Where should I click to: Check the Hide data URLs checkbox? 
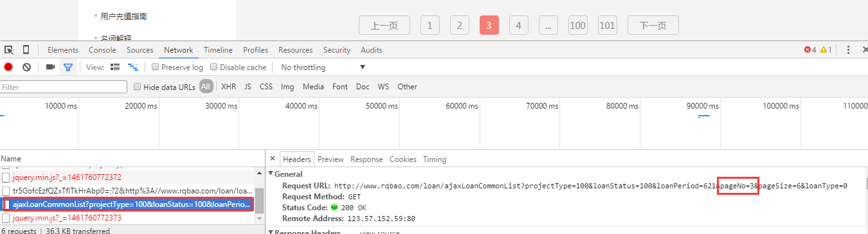click(x=137, y=87)
